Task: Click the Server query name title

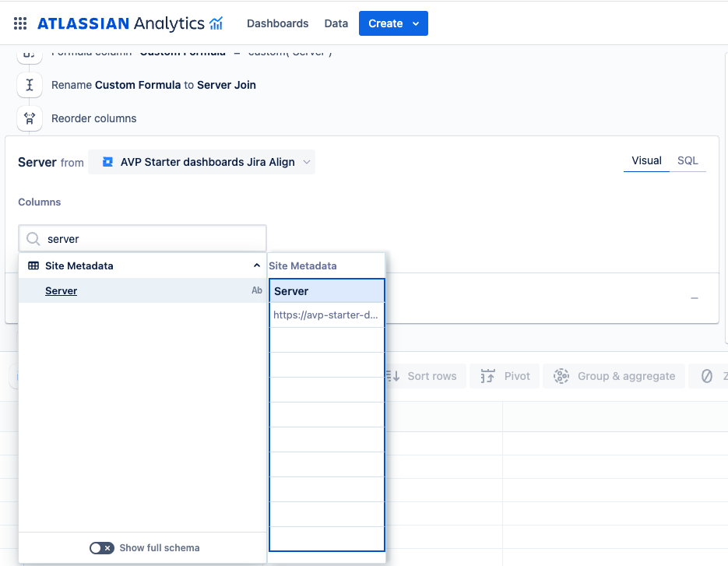Action: (x=37, y=162)
